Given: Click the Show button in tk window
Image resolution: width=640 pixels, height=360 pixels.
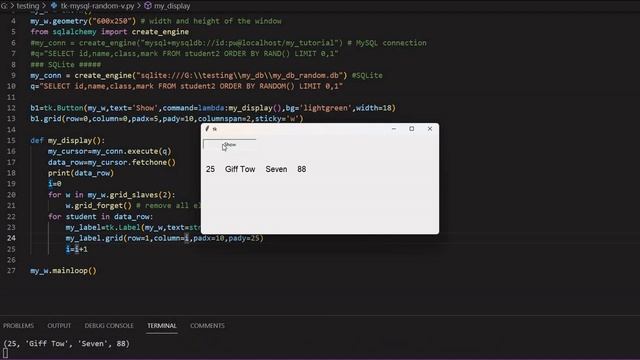Looking at the screenshot, I should tap(230, 144).
